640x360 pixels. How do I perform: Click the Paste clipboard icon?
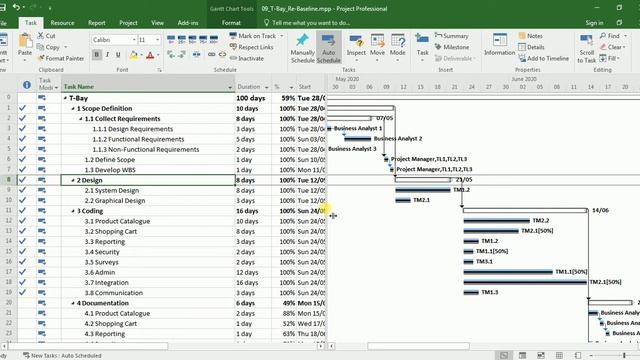click(x=25, y=41)
